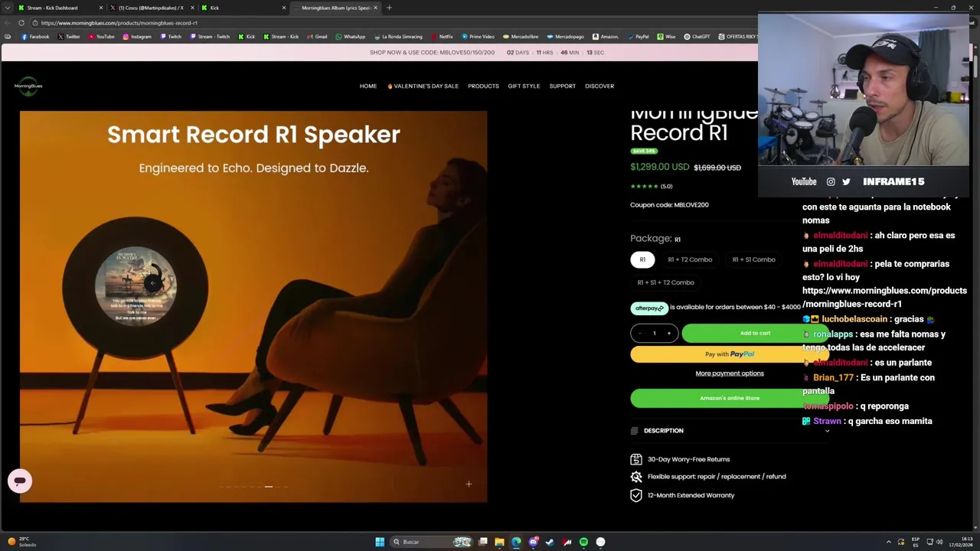The width and height of the screenshot is (980, 551).
Task: Increase quantity with plus button
Action: 668,333
